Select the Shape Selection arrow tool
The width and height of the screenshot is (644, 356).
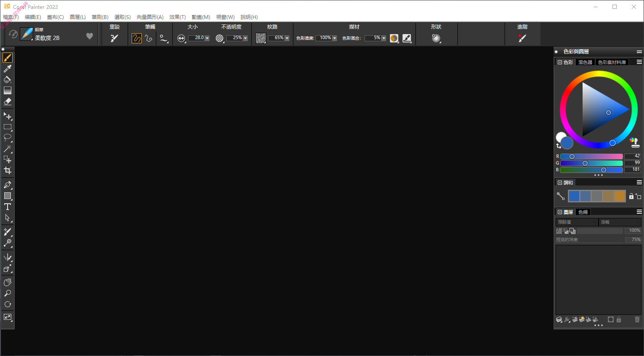(x=8, y=218)
